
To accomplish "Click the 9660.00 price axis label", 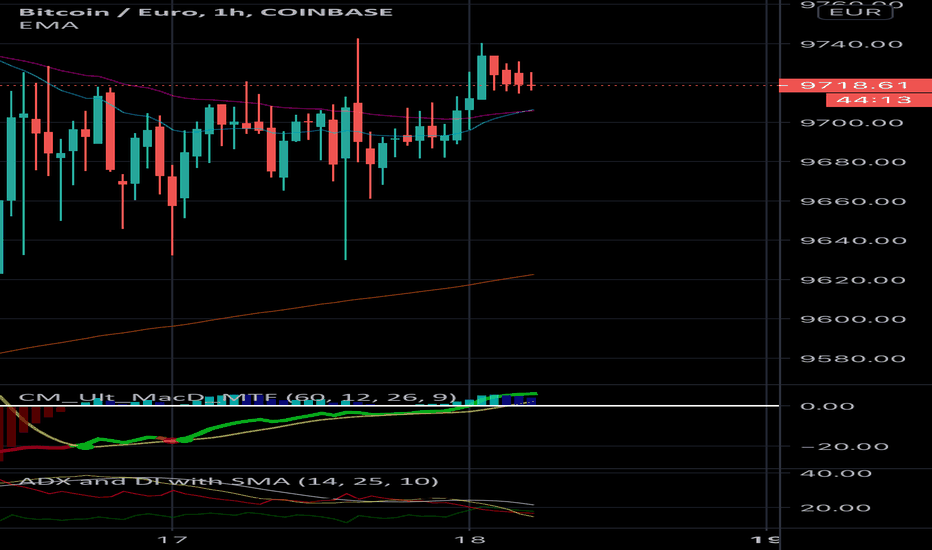I will (853, 202).
